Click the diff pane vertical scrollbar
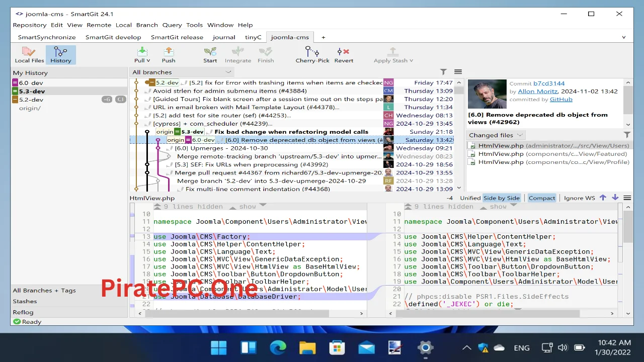The height and width of the screenshot is (362, 644). (627, 260)
